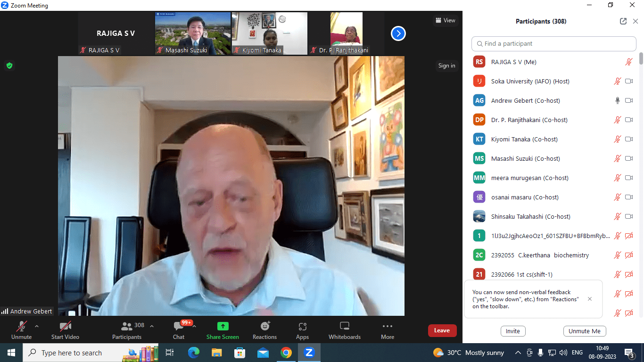Toggle Unmute microphone in the toolbar

click(21, 326)
